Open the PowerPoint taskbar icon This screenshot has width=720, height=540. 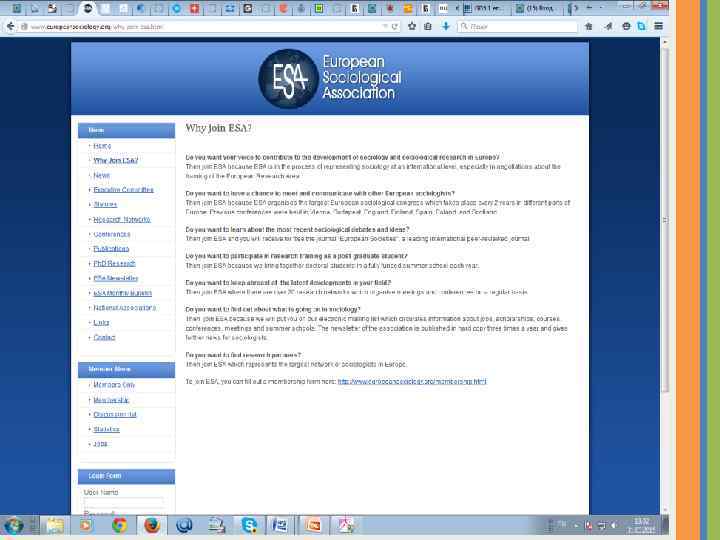click(x=314, y=526)
